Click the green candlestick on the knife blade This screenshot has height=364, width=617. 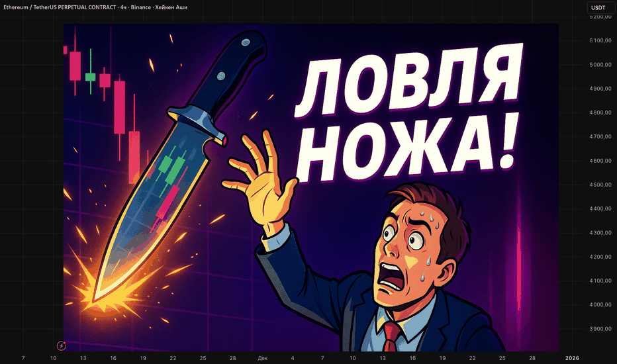172,164
